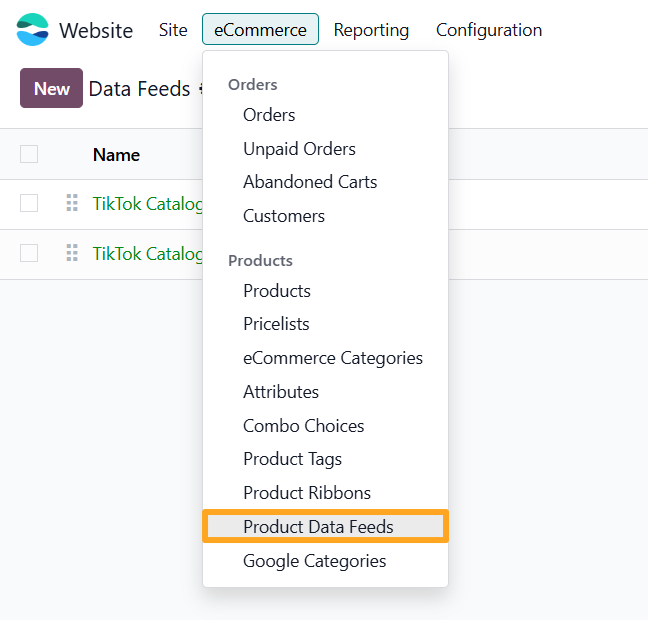Open the Site menu
The width and height of the screenshot is (648, 620).
pyautogui.click(x=173, y=30)
